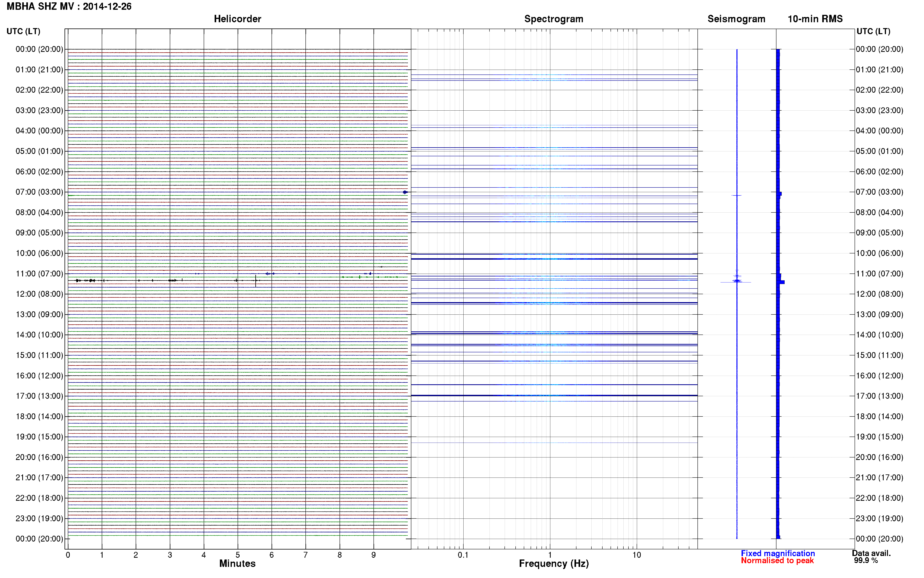The height and width of the screenshot is (578, 924).
Task: Click 22:00 (18:00) on the right time axis
Action: click(x=879, y=498)
